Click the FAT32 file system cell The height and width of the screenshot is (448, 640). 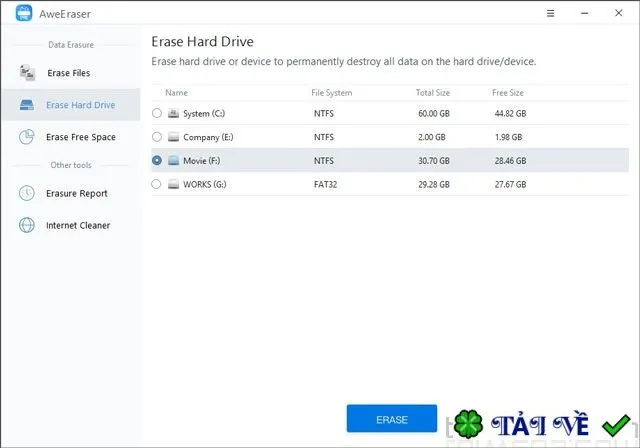click(x=325, y=184)
